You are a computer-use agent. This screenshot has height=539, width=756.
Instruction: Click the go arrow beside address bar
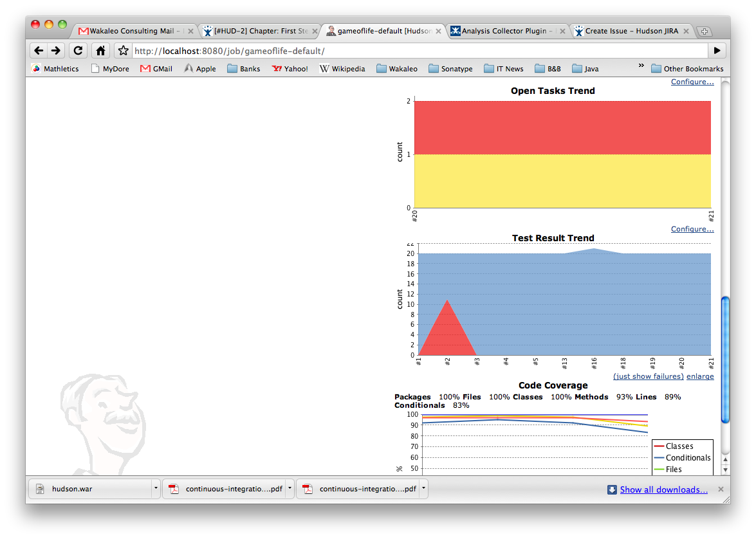pyautogui.click(x=717, y=51)
